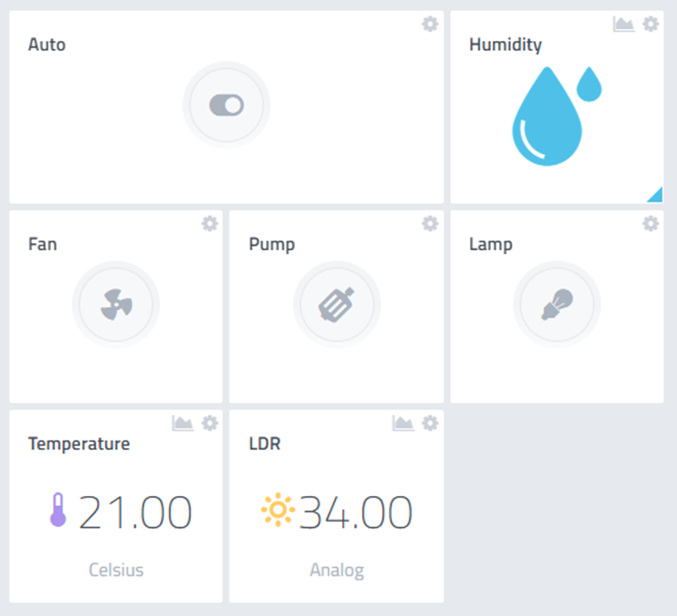Click the 34.00 LDR analog value
Viewport: 677px width, 616px height.
(x=356, y=512)
